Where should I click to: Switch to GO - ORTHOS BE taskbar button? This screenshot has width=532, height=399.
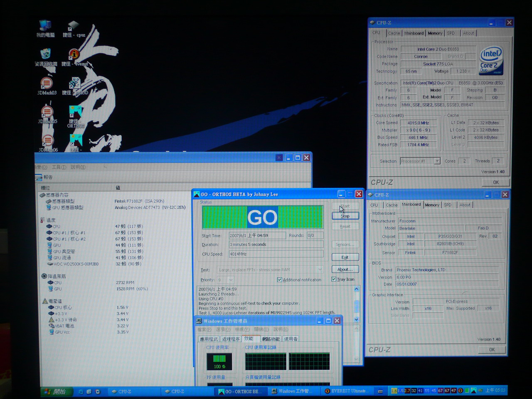pos(241,392)
